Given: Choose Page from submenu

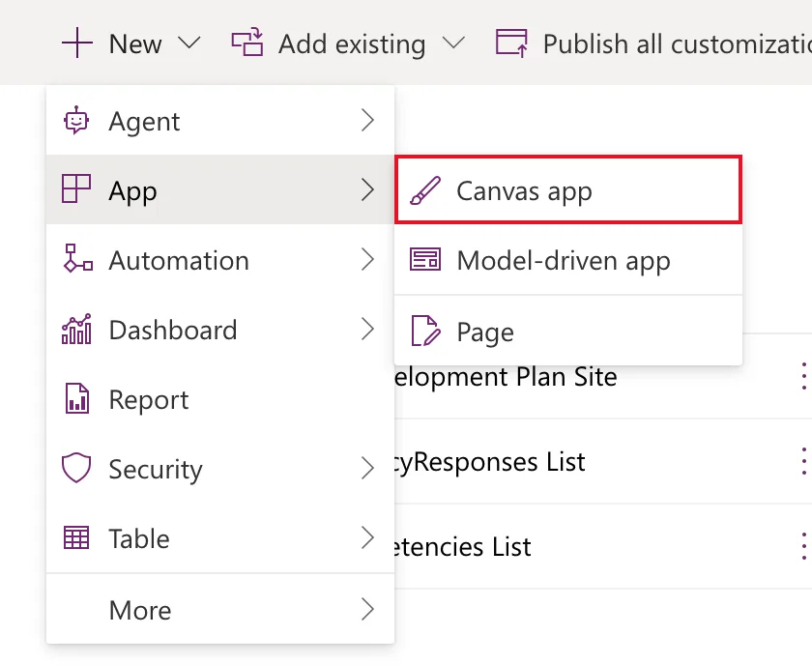Looking at the screenshot, I should (x=568, y=331).
